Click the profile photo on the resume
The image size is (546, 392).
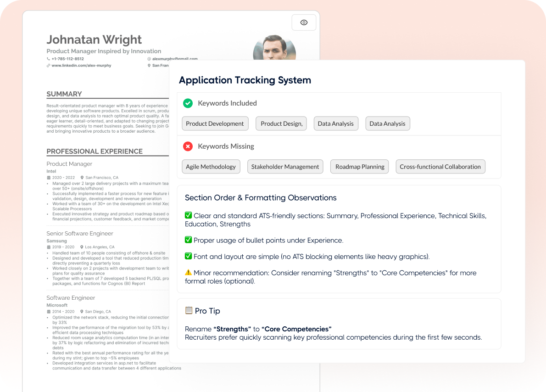pyautogui.click(x=274, y=48)
